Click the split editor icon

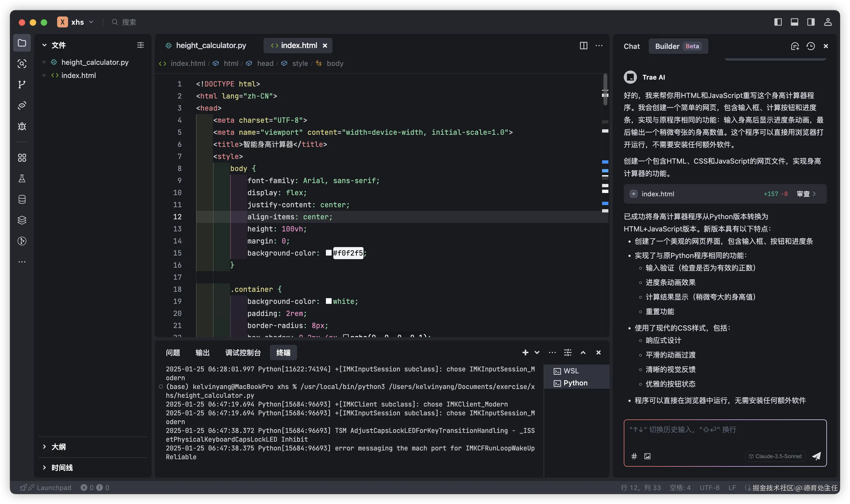click(x=583, y=46)
